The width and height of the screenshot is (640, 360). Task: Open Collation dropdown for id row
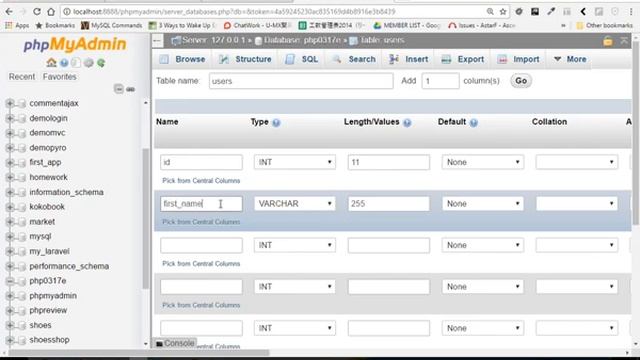tap(577, 162)
